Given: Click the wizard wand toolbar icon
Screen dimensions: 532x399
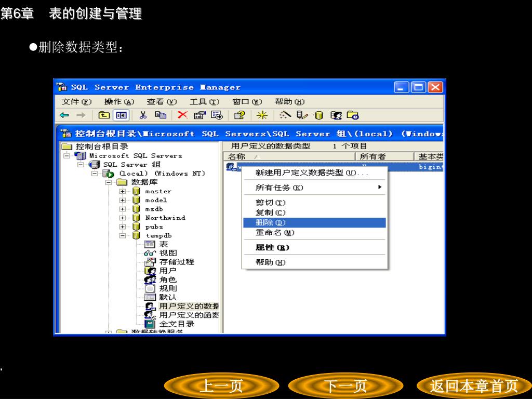Looking at the screenshot, I should click(x=285, y=115).
